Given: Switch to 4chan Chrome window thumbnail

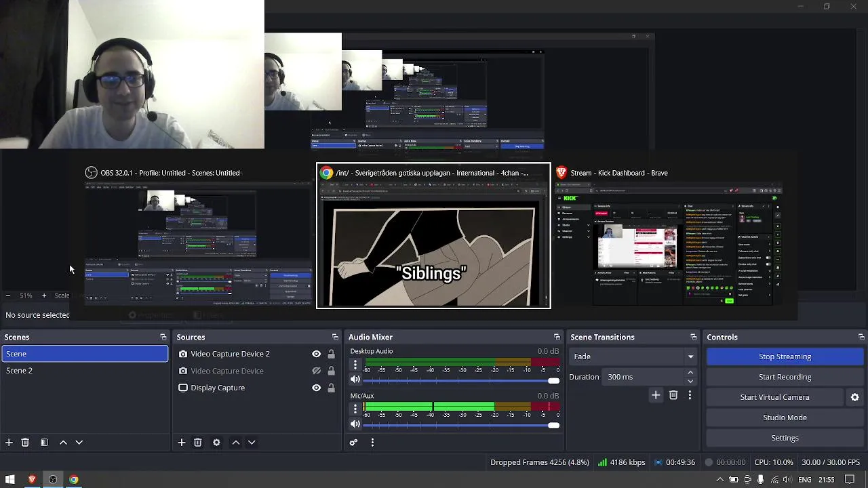Looking at the screenshot, I should point(433,236).
